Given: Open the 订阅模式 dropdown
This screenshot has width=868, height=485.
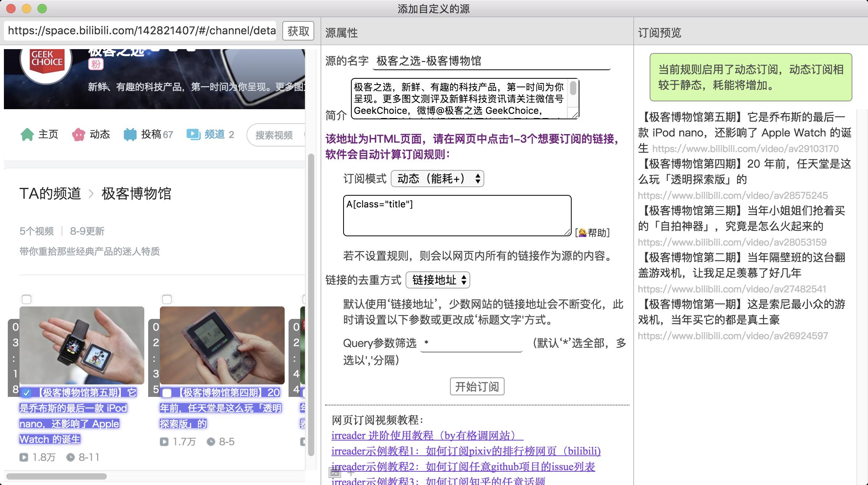Looking at the screenshot, I should 437,179.
